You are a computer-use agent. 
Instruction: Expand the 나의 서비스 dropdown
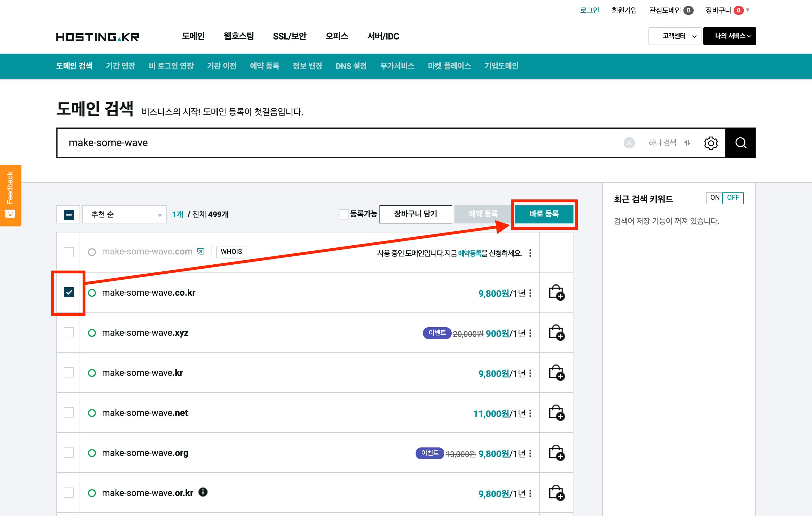[x=729, y=36]
